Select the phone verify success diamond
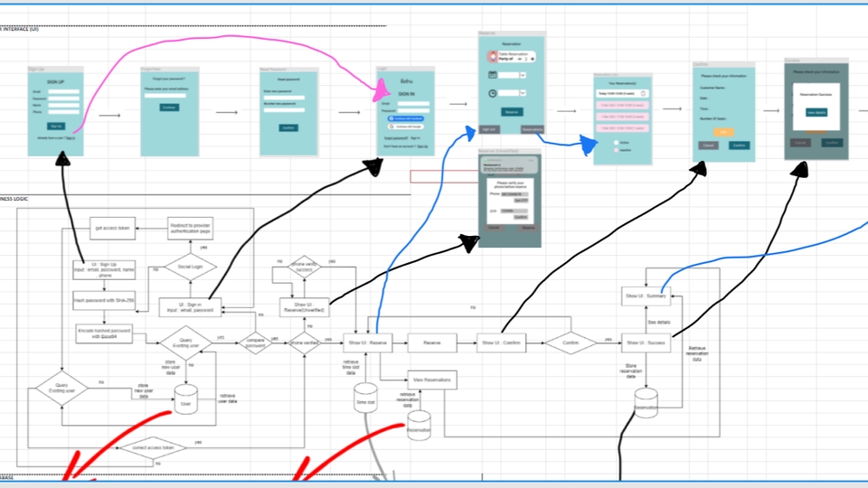 coord(304,267)
